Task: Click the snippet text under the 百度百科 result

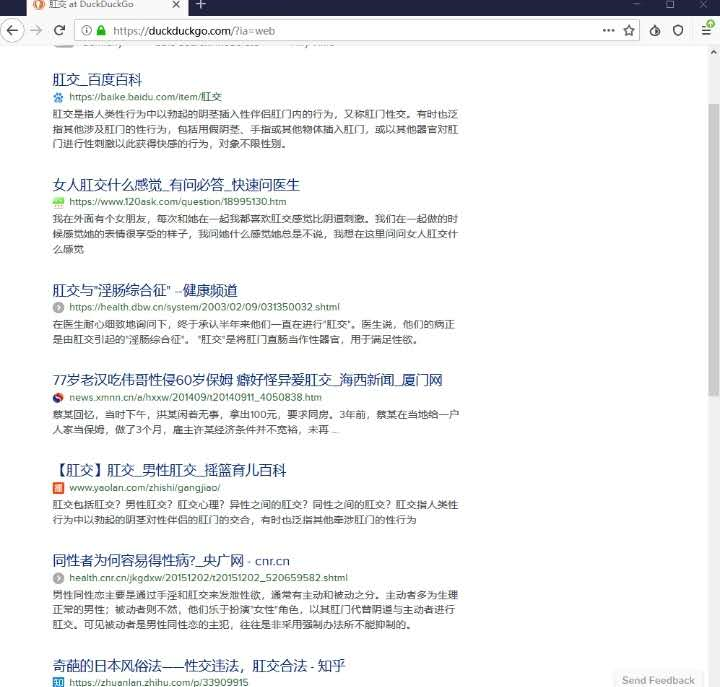Action: tap(255, 129)
